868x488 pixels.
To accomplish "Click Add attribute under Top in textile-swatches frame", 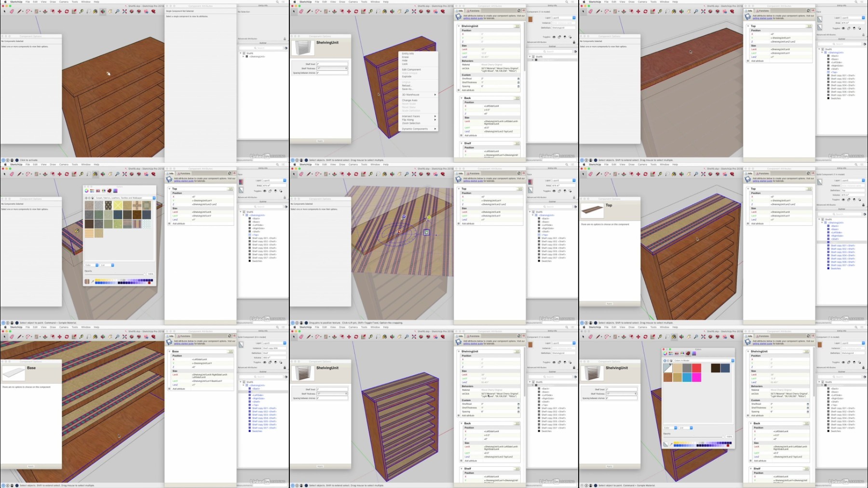I will 179,223.
